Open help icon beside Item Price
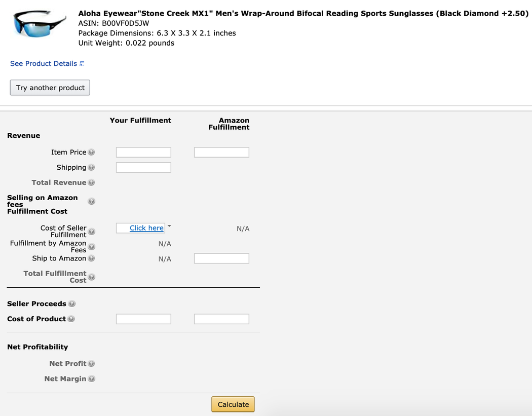Screen dimensions: 532x416 tap(91, 153)
